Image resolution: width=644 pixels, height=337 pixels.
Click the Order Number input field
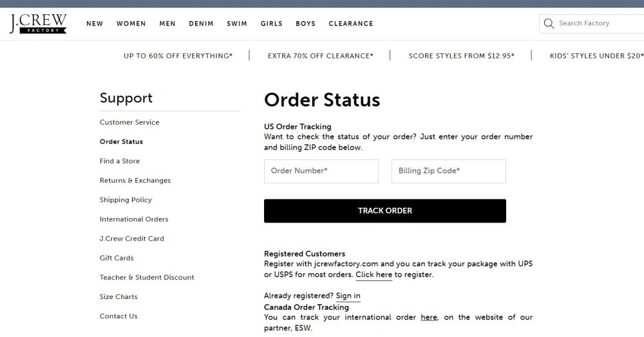321,171
